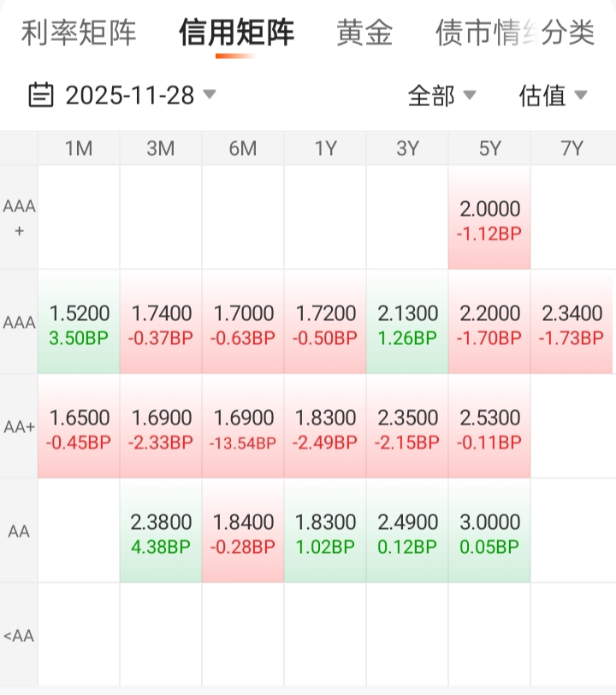This screenshot has width=616, height=695.
Task: Open the 黄金 tab
Action: pos(364,33)
